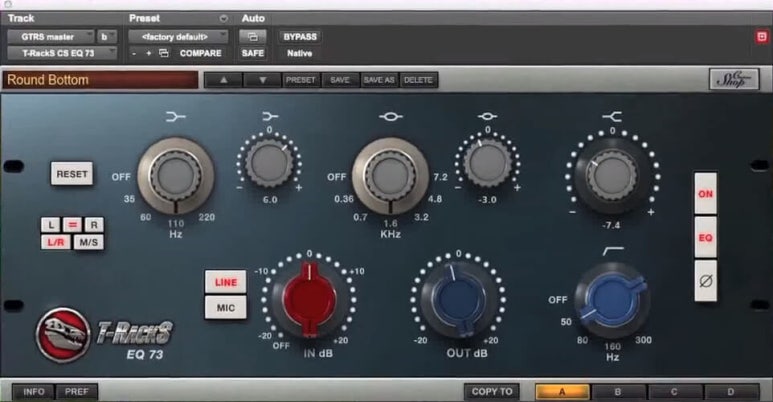Screen dimensions: 773x402
Task: Click the SAVE preset button
Action: 340,80
